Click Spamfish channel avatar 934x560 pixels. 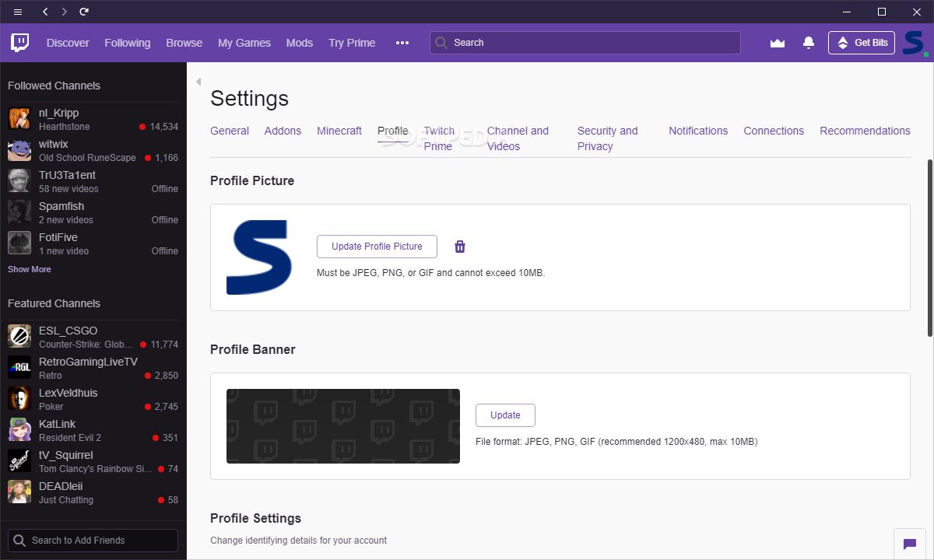(x=19, y=212)
